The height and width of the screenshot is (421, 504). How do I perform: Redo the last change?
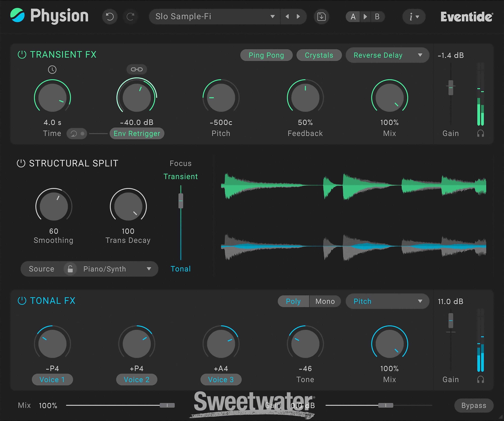pyautogui.click(x=130, y=17)
